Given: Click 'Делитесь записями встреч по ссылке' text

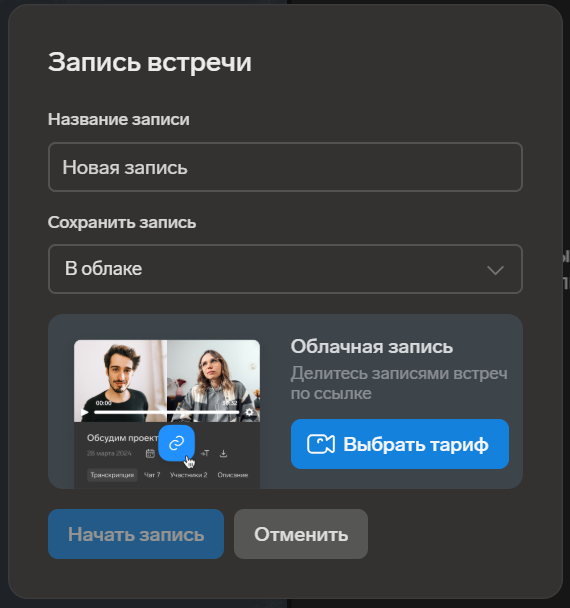Looking at the screenshot, I should click(399, 383).
